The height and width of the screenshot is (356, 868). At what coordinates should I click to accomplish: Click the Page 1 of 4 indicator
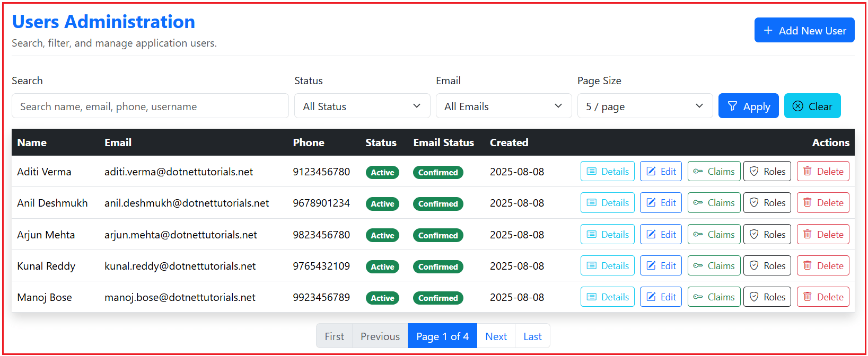click(x=442, y=336)
